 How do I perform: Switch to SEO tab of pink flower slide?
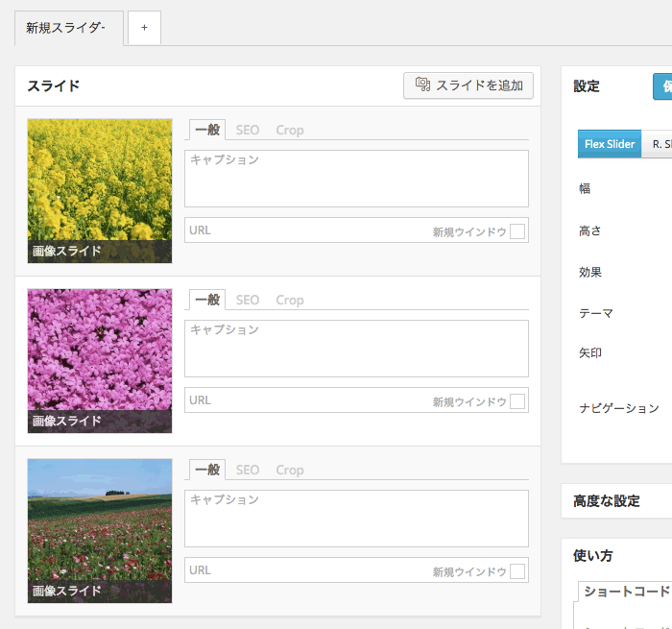(248, 300)
